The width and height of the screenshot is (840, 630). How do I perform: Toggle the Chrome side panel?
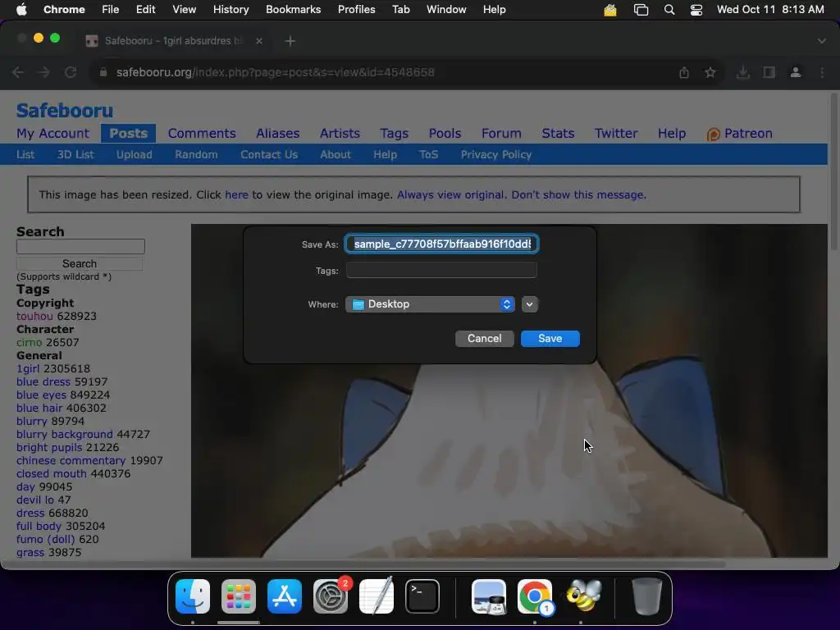tap(769, 72)
